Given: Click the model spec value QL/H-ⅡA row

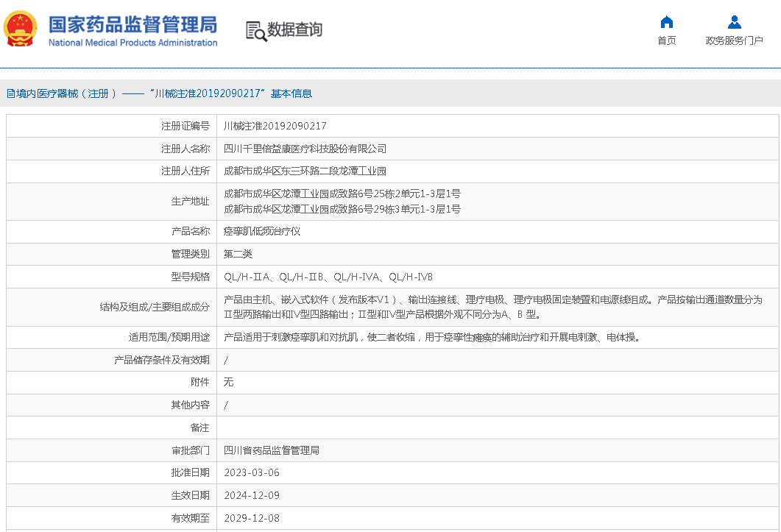Looking at the screenshot, I should tap(328, 277).
